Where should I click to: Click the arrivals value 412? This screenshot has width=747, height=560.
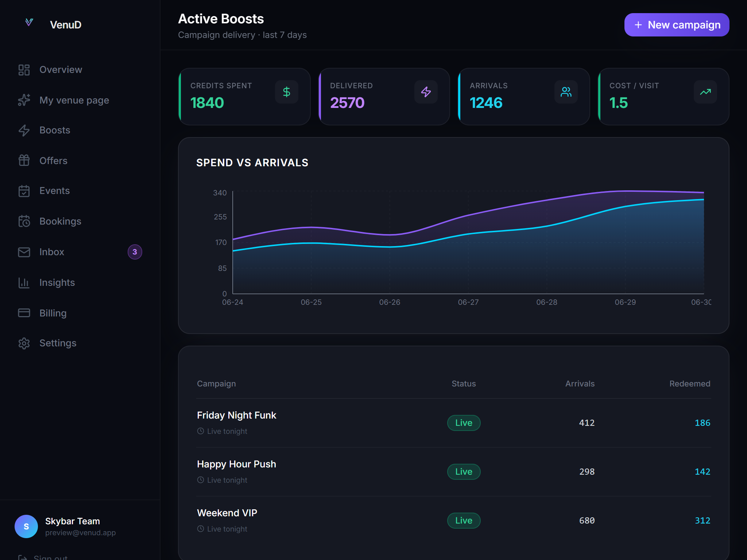coord(587,423)
